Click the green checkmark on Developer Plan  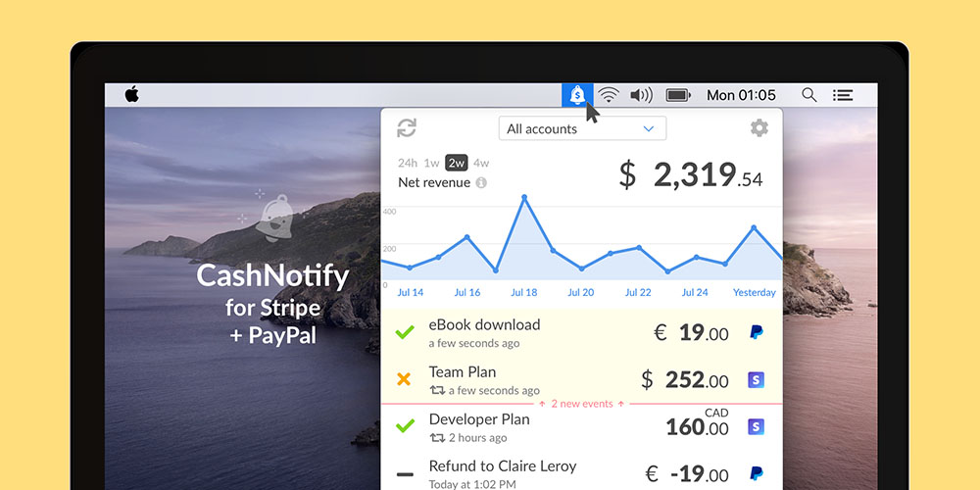pos(405,426)
